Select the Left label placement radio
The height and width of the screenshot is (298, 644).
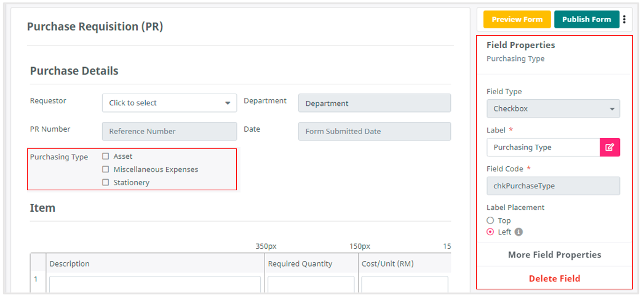pos(490,232)
